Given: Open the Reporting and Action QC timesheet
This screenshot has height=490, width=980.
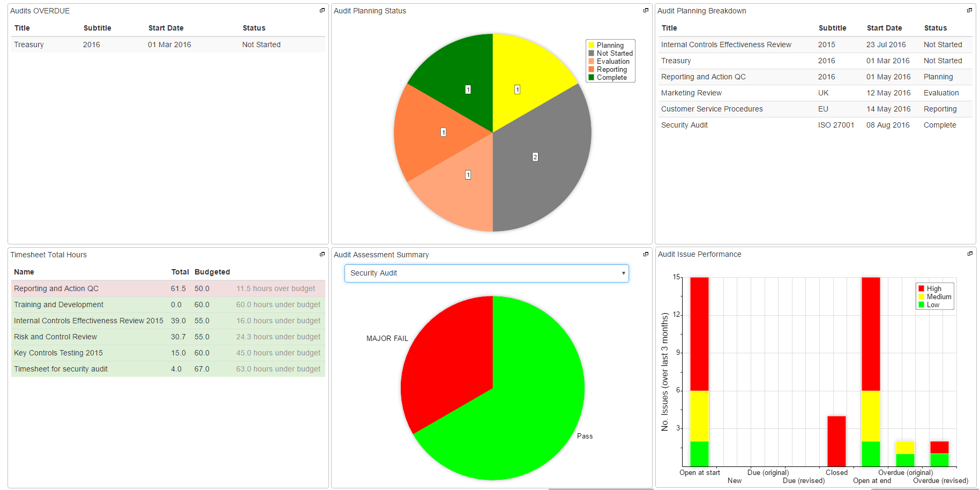Looking at the screenshot, I should [56, 288].
